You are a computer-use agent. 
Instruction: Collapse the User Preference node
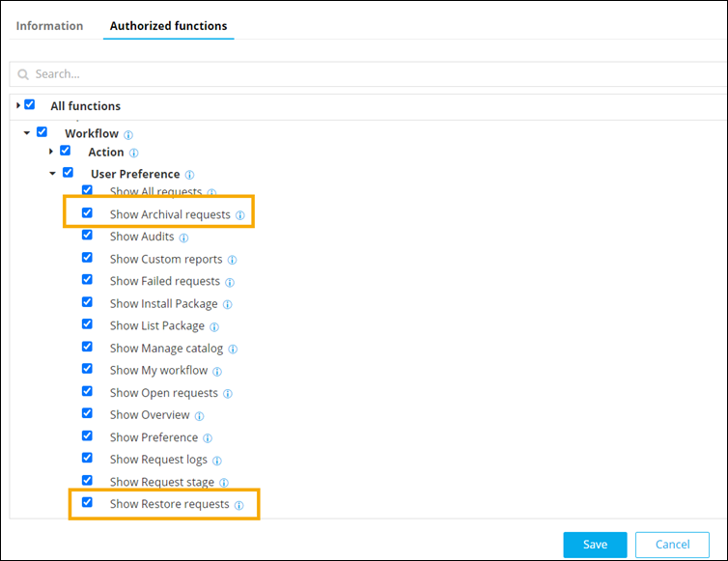pyautogui.click(x=52, y=173)
